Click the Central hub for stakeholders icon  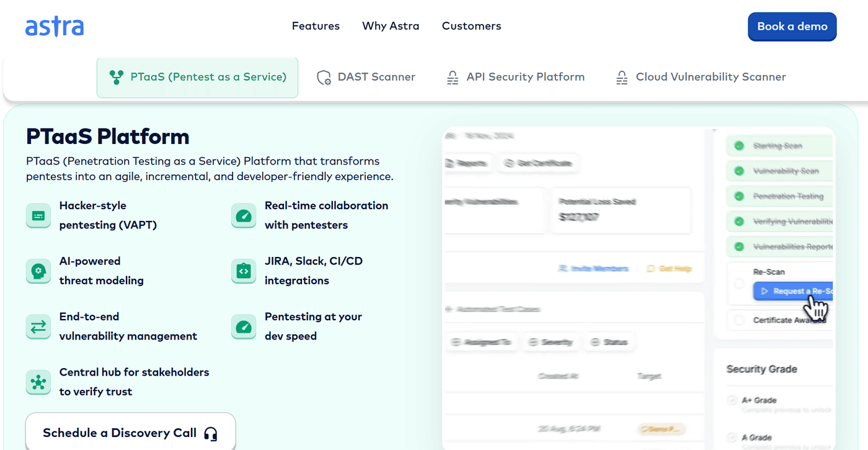(x=38, y=382)
